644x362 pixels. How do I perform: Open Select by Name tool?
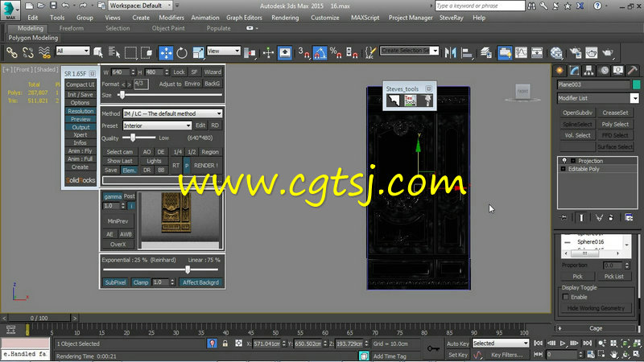point(114,52)
